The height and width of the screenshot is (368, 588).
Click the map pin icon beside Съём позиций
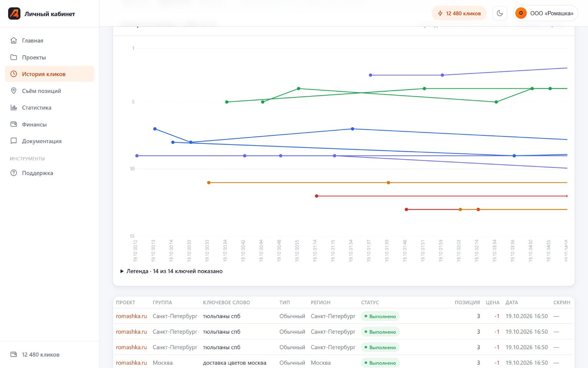click(x=14, y=91)
